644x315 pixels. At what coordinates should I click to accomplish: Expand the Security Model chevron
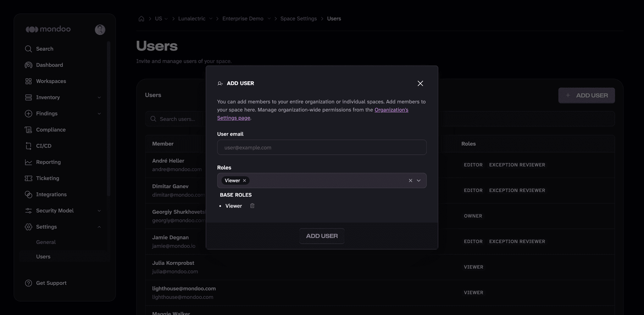click(x=99, y=211)
